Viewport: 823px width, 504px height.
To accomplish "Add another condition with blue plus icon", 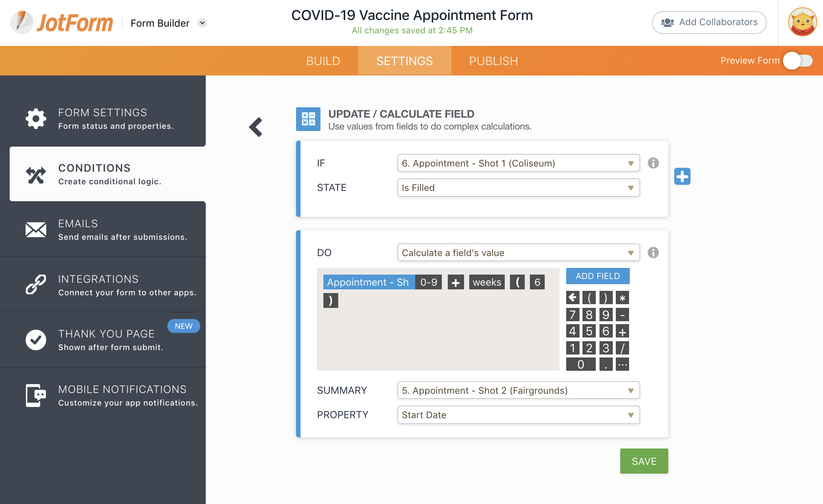I will (682, 176).
